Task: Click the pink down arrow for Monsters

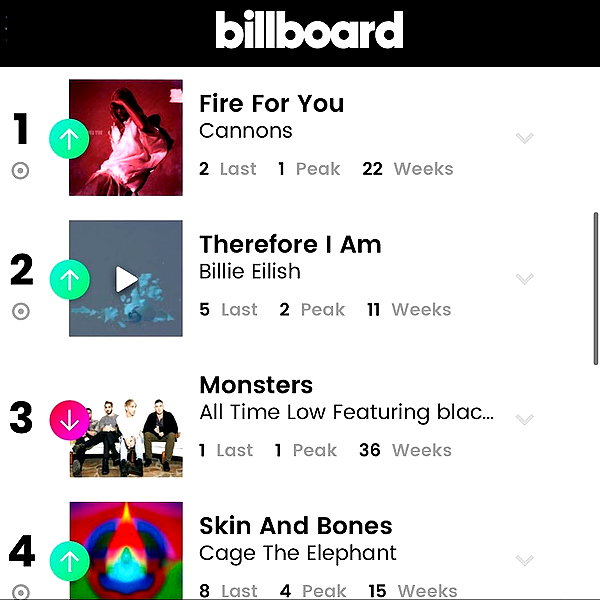Action: click(70, 420)
